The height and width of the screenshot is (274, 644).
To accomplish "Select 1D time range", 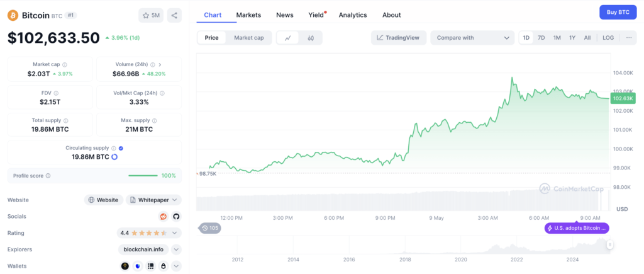I will [x=526, y=38].
